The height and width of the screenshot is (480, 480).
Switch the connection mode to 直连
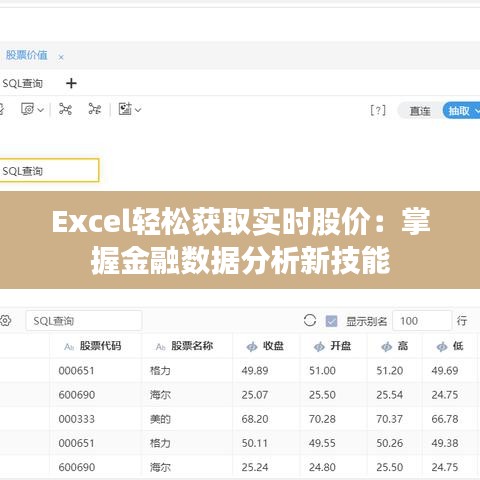point(420,111)
